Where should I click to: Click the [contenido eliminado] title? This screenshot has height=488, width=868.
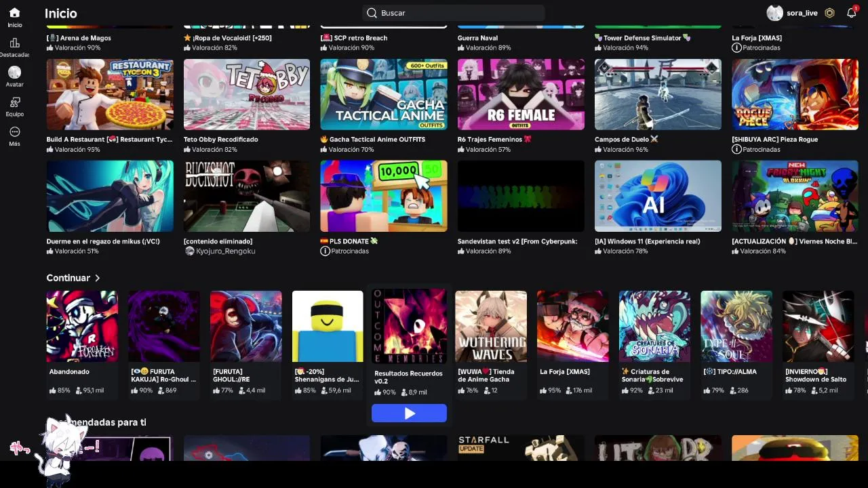point(218,241)
